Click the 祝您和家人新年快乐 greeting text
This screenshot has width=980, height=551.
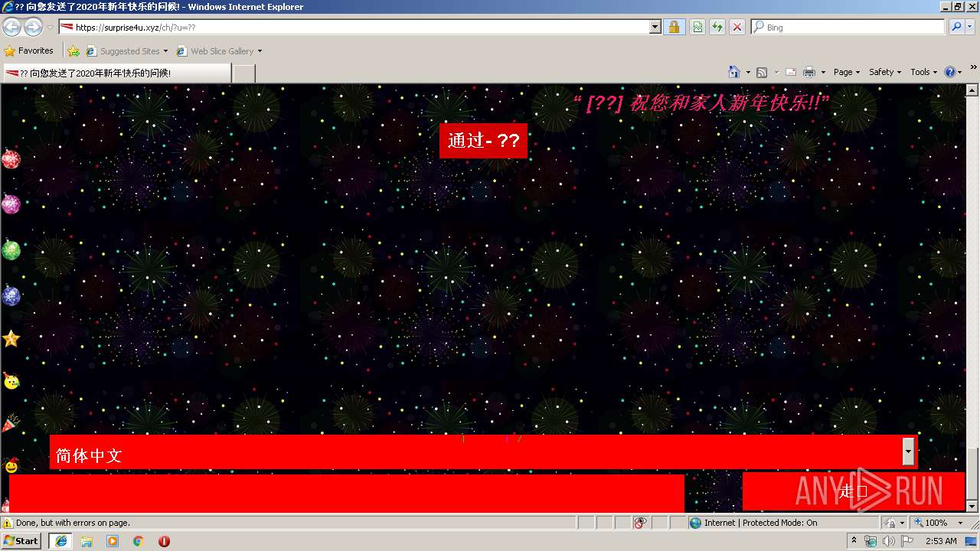point(701,103)
